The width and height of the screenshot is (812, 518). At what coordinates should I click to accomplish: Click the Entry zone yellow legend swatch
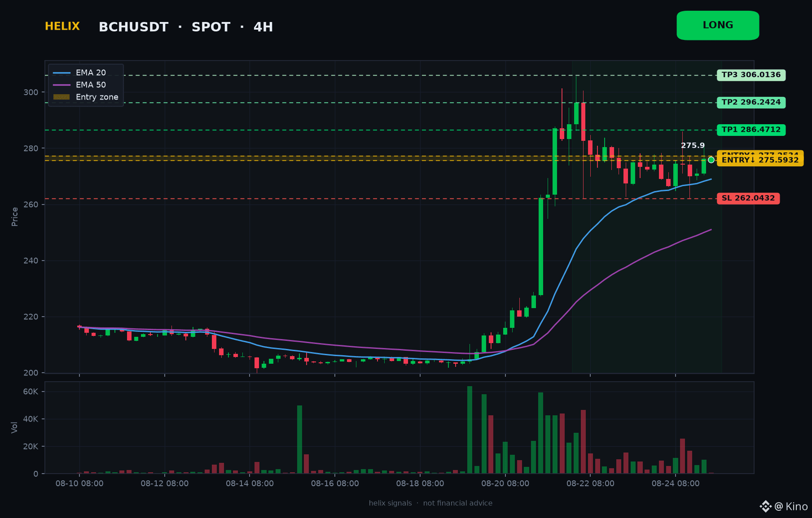61,97
